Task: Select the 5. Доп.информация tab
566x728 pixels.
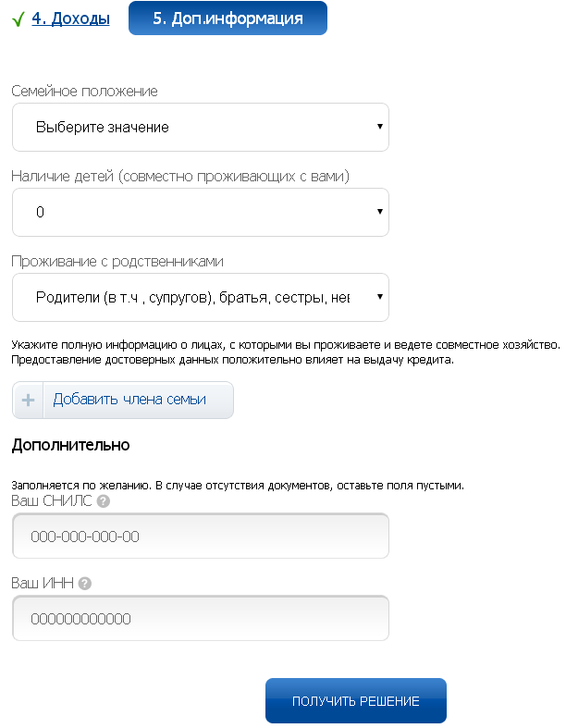Action: coord(227,19)
